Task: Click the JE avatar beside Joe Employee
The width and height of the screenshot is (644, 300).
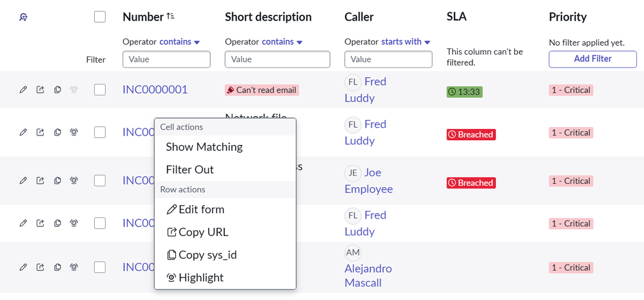Action: pyautogui.click(x=353, y=173)
